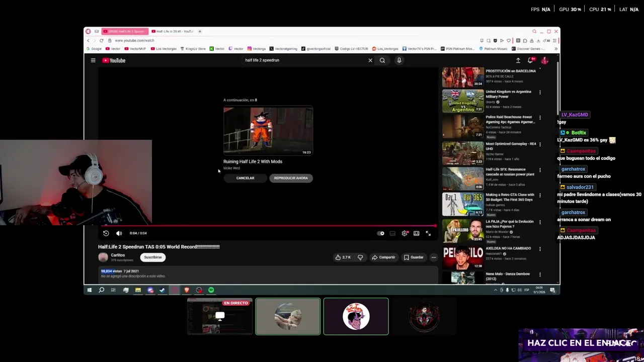
Task: Select the EN DIRECTO live scene thumbnail
Action: pyautogui.click(x=220, y=316)
